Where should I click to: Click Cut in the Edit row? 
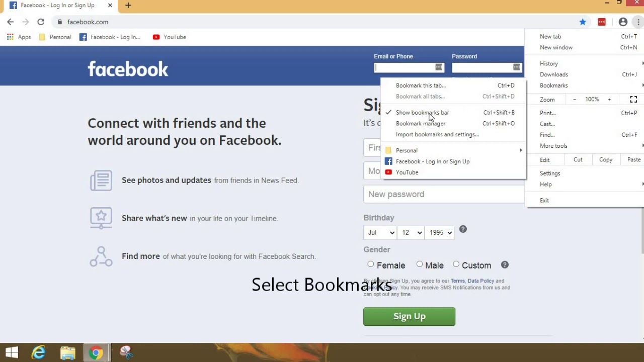coord(578,160)
